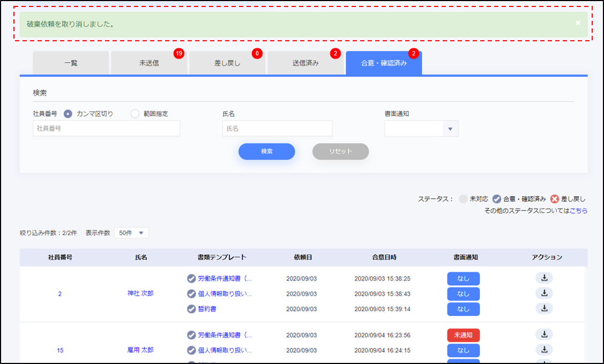
Task: Select the カンマ区切り radio option
Action: point(68,114)
